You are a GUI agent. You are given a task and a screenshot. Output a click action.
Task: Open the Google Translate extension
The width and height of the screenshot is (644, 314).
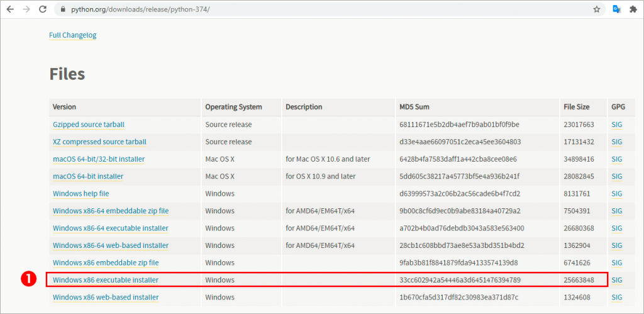618,9
